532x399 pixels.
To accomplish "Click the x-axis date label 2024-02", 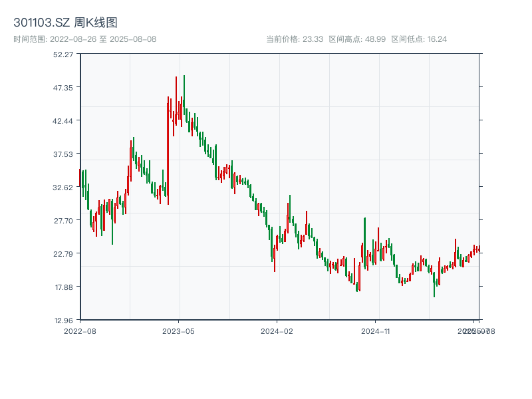I will tap(277, 331).
